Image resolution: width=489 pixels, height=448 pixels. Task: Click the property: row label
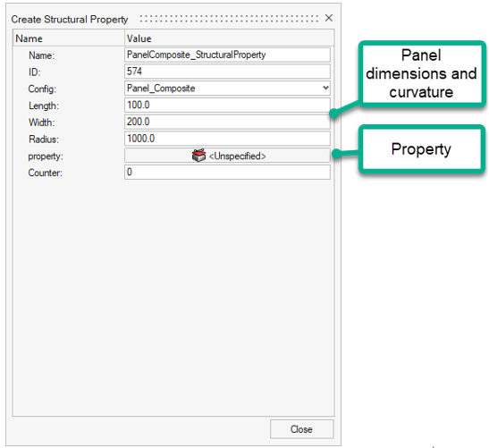tap(46, 156)
